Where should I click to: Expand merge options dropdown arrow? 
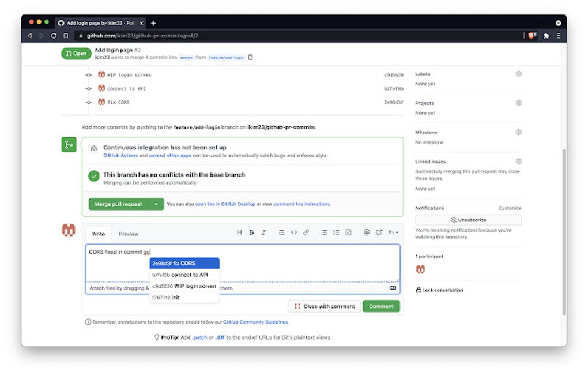pos(156,204)
